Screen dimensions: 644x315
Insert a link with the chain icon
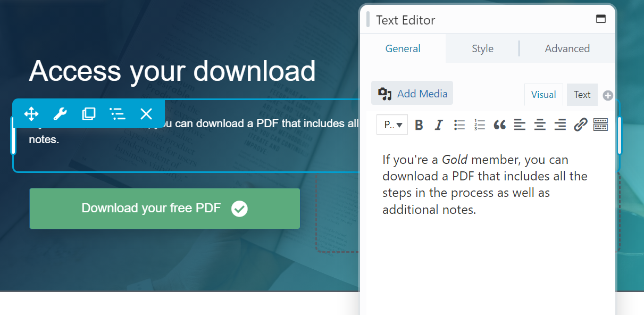580,125
